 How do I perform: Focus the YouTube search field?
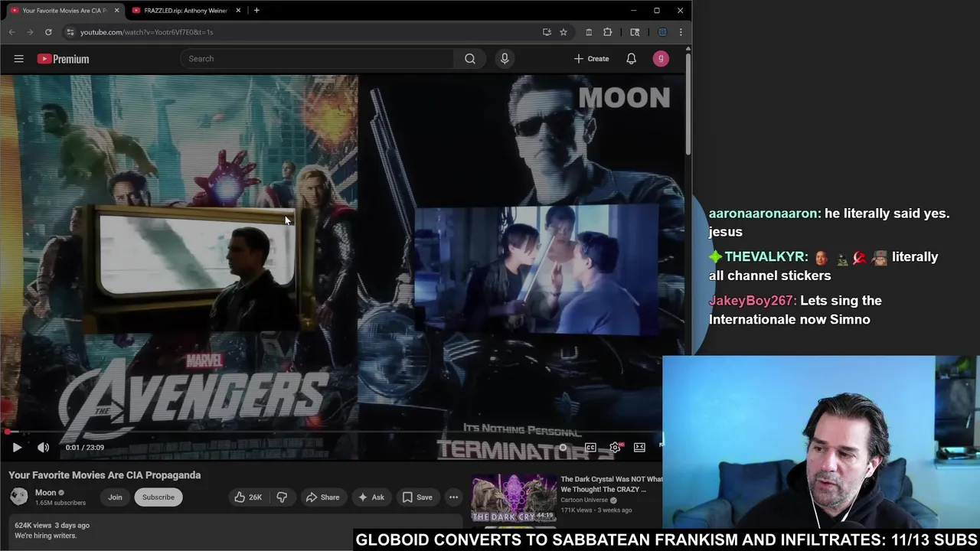point(318,59)
